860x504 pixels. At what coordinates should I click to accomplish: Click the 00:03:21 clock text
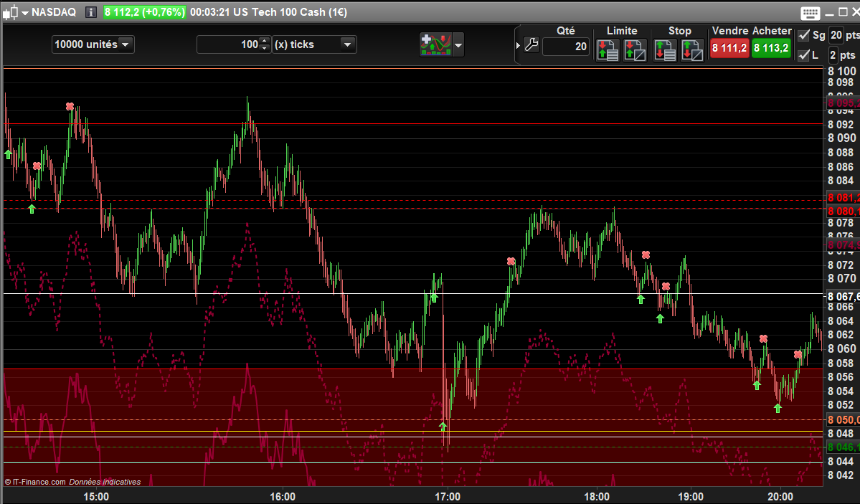coord(209,12)
